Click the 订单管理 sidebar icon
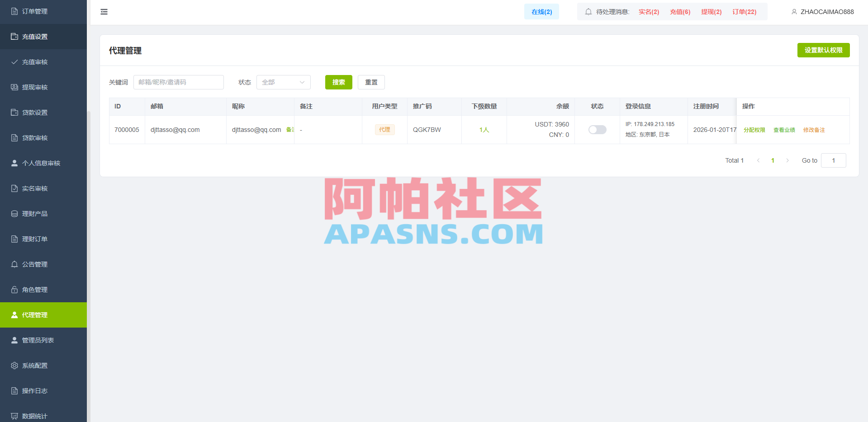The height and width of the screenshot is (422, 868). 14,11
